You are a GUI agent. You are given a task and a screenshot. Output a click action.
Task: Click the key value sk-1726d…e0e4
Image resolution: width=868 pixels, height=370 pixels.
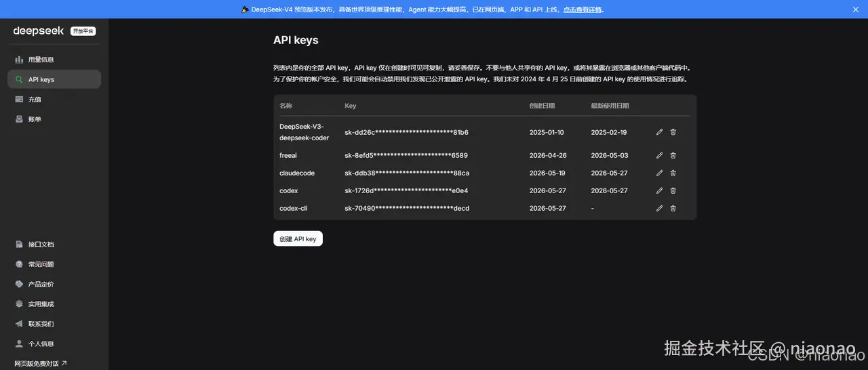coord(406,190)
